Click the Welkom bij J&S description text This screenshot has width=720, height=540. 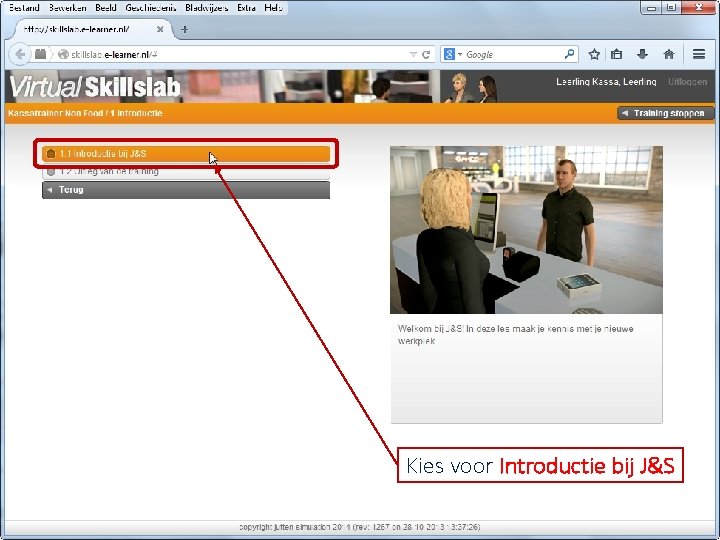click(x=516, y=335)
